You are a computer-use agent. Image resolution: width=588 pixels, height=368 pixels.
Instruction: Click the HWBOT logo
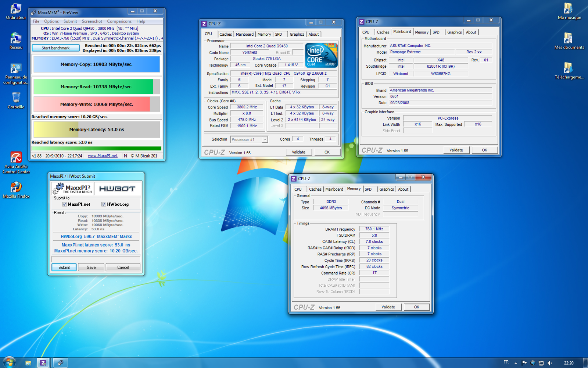pos(118,189)
